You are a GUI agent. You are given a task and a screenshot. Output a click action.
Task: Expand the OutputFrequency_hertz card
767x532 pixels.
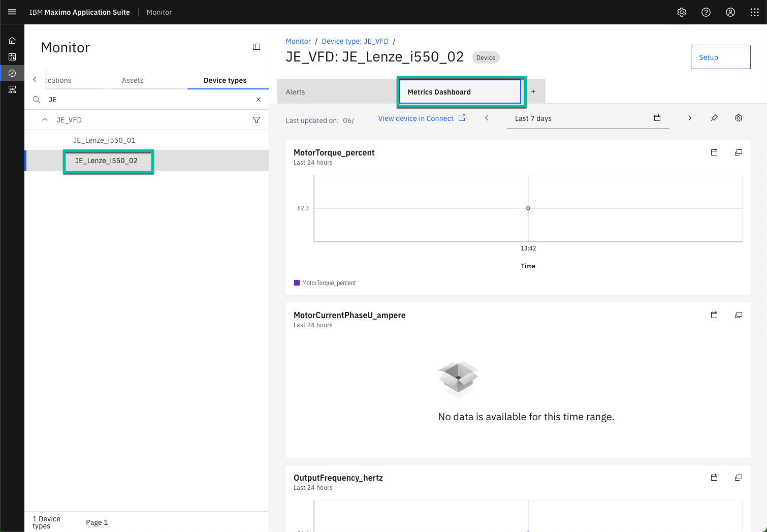(739, 478)
